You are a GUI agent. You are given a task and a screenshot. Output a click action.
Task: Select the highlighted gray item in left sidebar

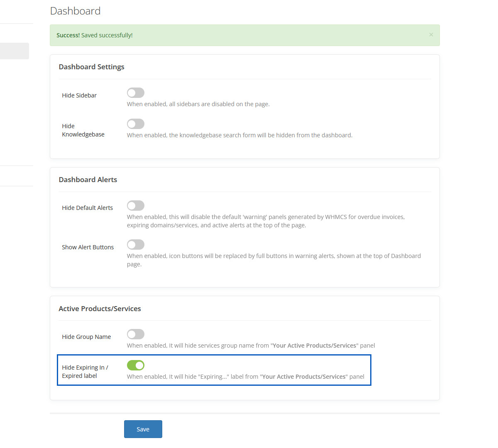[14, 51]
